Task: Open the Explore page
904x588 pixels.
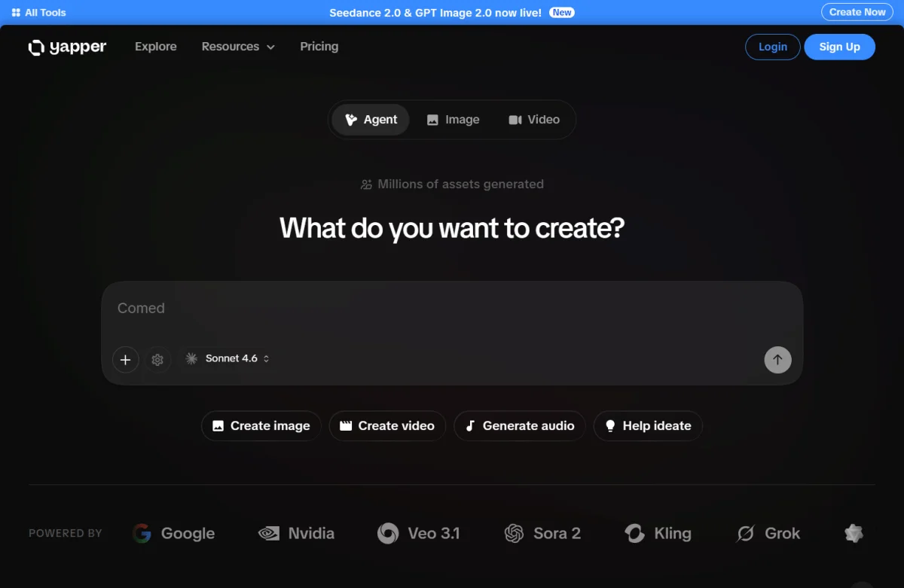Action: [156, 47]
